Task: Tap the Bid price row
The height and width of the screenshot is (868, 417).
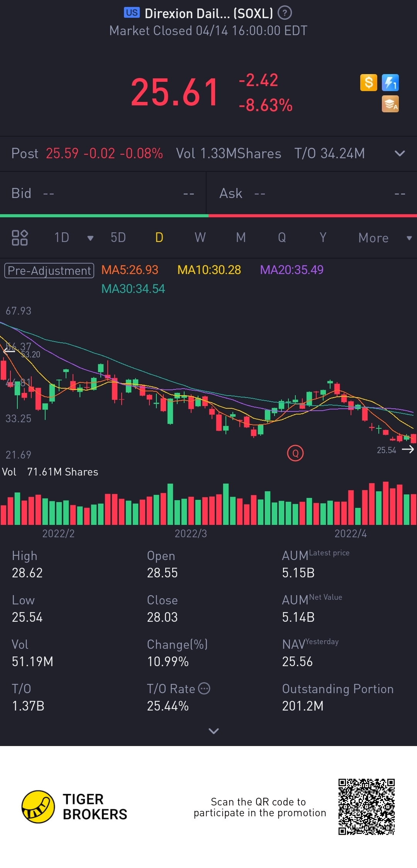Action: (103, 193)
